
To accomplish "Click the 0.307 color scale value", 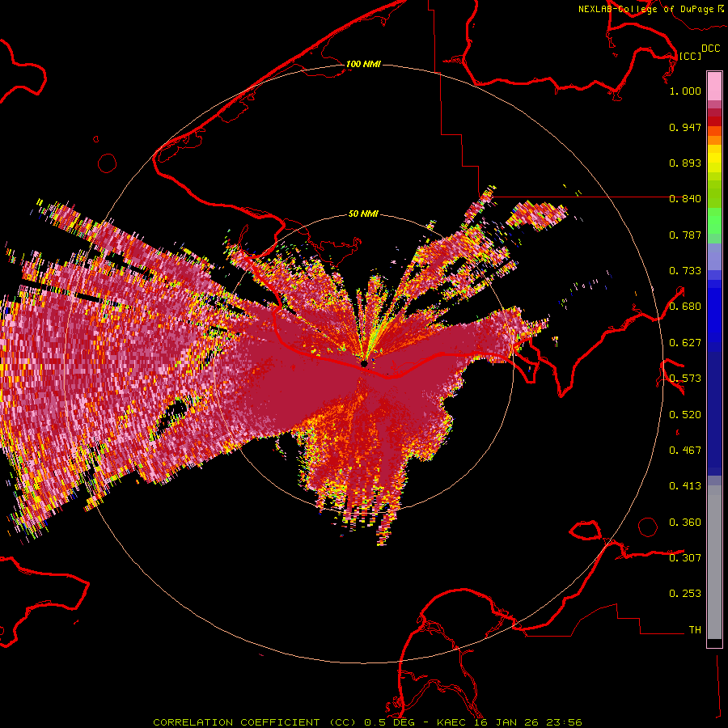I will (685, 558).
